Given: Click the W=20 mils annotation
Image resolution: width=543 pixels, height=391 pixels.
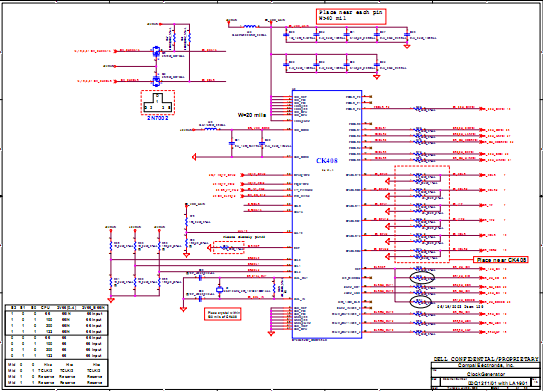Looking at the screenshot, I should 252,115.
